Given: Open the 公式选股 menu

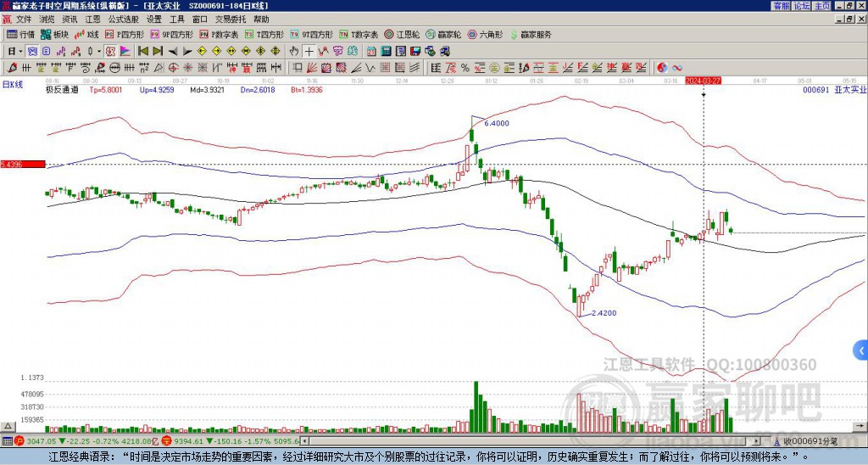Looking at the screenshot, I should click(124, 20).
